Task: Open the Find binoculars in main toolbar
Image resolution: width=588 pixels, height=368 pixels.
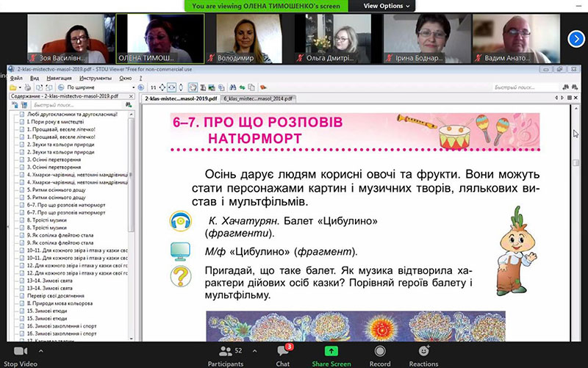Action: (x=232, y=87)
